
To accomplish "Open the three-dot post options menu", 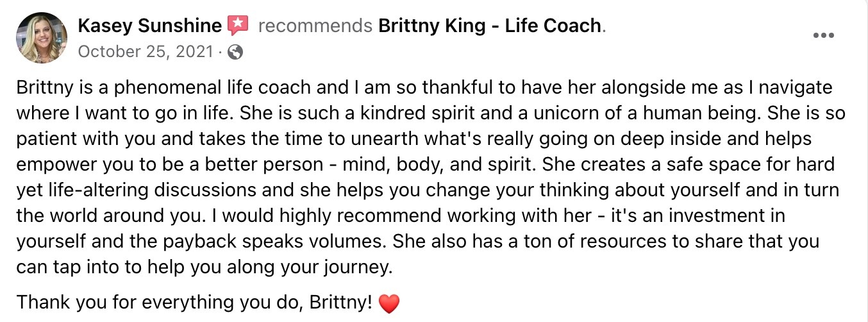I will coord(822,35).
